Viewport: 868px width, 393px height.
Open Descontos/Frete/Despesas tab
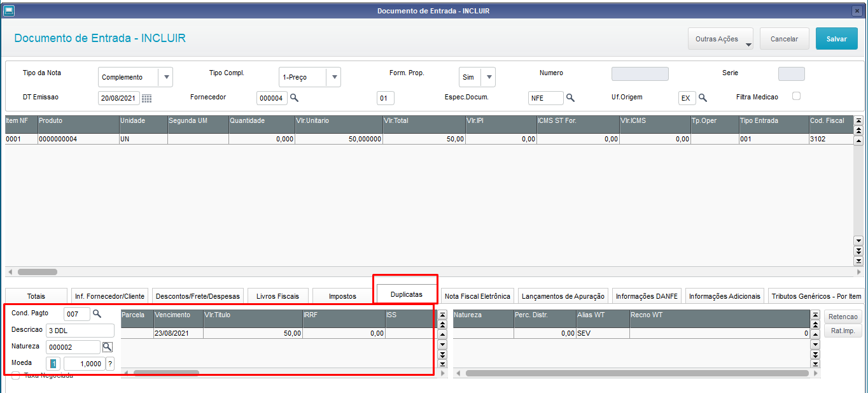click(x=198, y=296)
